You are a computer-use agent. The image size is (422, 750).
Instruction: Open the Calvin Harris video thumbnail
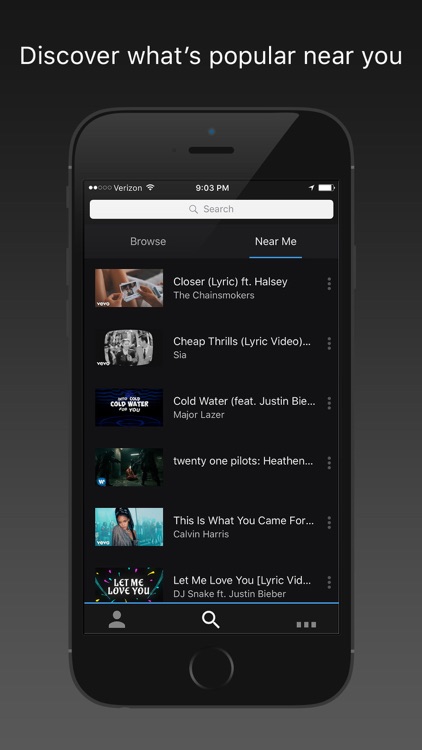click(129, 527)
